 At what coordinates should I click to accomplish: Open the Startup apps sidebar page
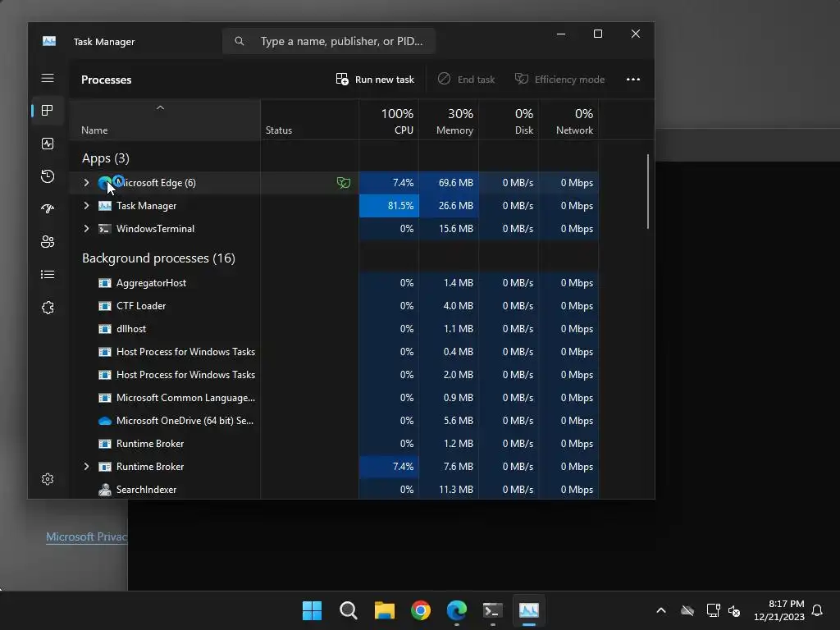tap(47, 209)
